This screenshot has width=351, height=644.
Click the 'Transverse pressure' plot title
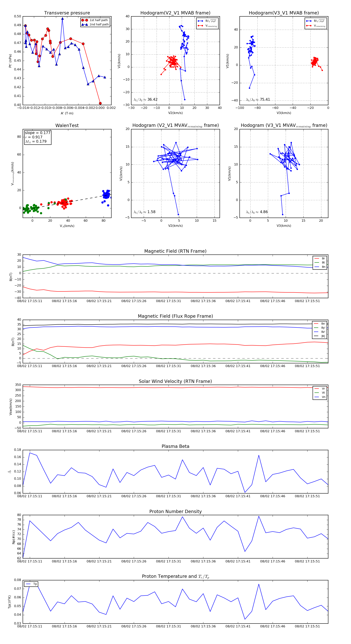tap(67, 13)
